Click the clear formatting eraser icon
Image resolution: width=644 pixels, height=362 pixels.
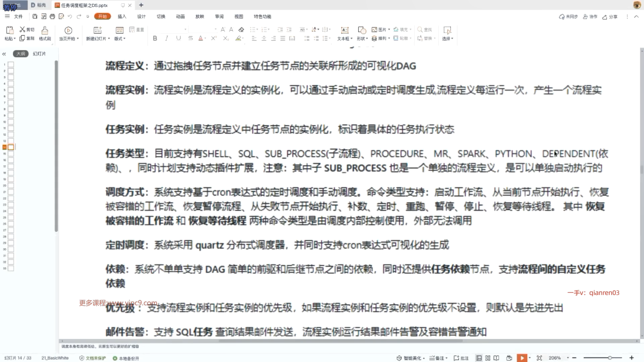[x=241, y=29]
